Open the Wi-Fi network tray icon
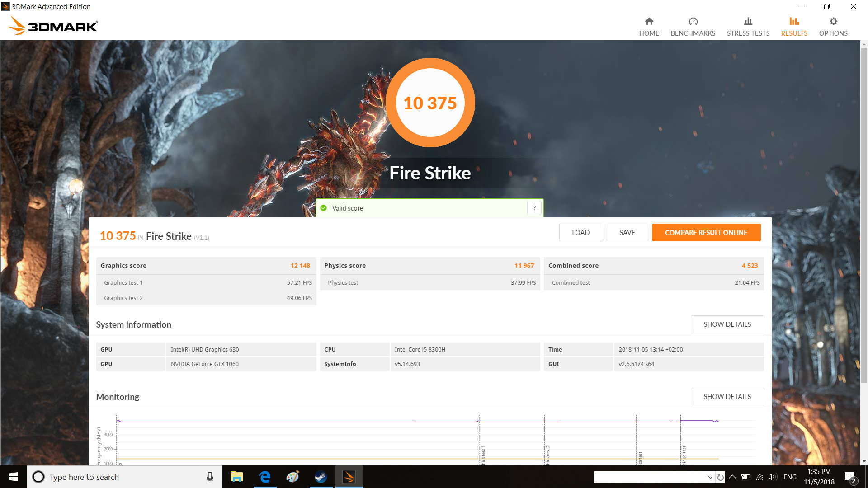This screenshot has width=868, height=488. coord(759,477)
